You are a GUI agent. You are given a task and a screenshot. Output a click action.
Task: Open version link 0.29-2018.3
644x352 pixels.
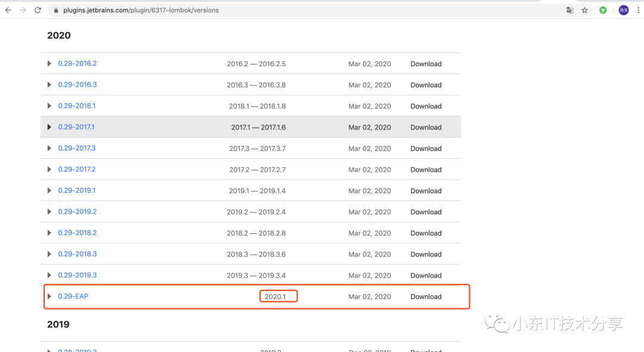click(77, 254)
